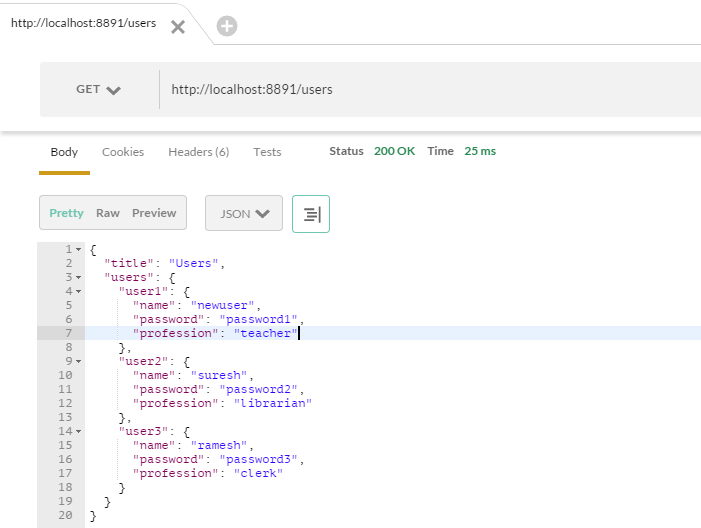The width and height of the screenshot is (701, 528).
Task: Select Pretty response view
Action: point(67,213)
